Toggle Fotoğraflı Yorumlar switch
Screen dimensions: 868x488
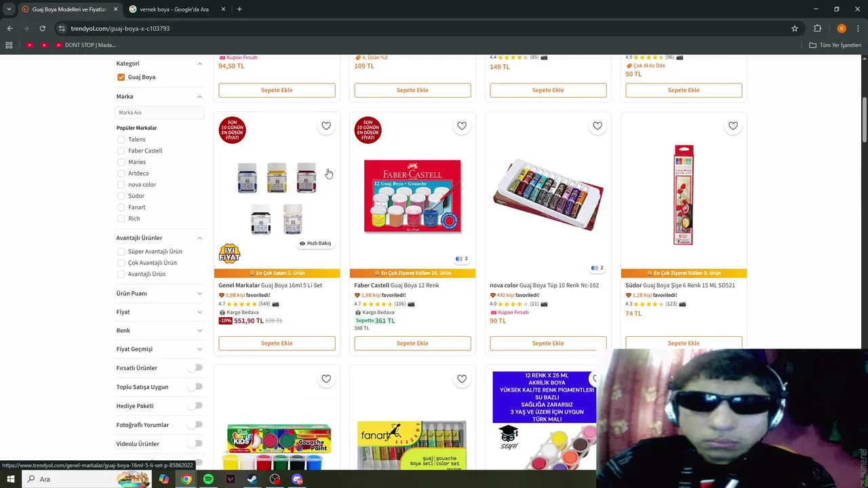tap(195, 425)
